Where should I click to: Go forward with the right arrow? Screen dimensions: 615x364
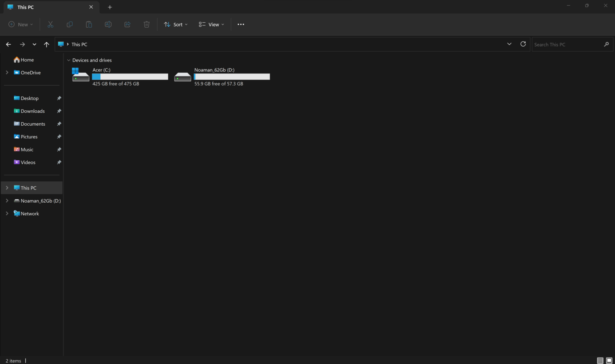pyautogui.click(x=22, y=45)
